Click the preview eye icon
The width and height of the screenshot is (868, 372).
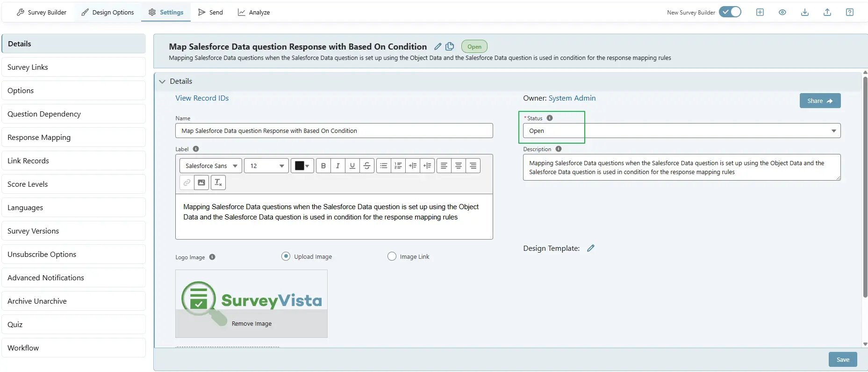point(782,12)
